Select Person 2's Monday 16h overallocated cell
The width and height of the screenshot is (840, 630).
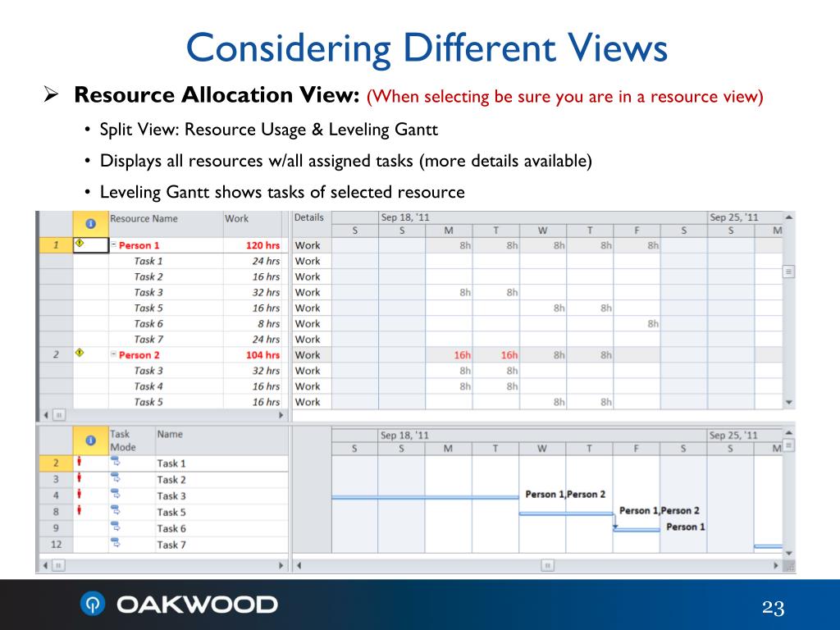coord(449,354)
